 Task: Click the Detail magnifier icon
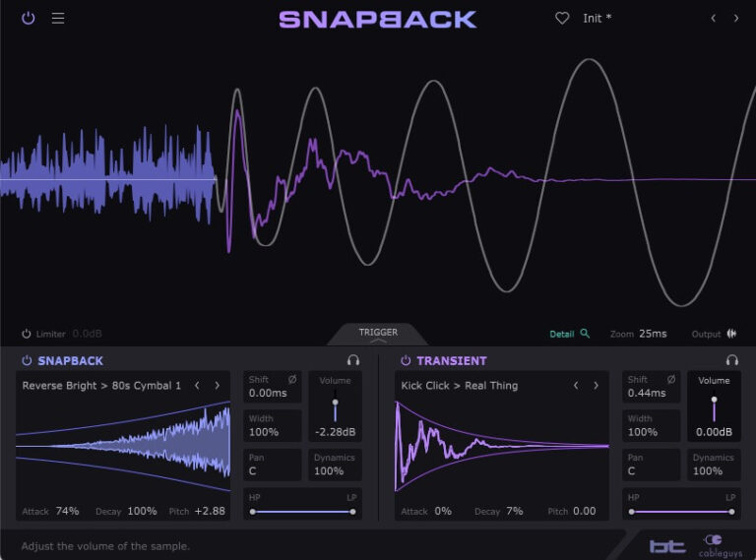585,334
